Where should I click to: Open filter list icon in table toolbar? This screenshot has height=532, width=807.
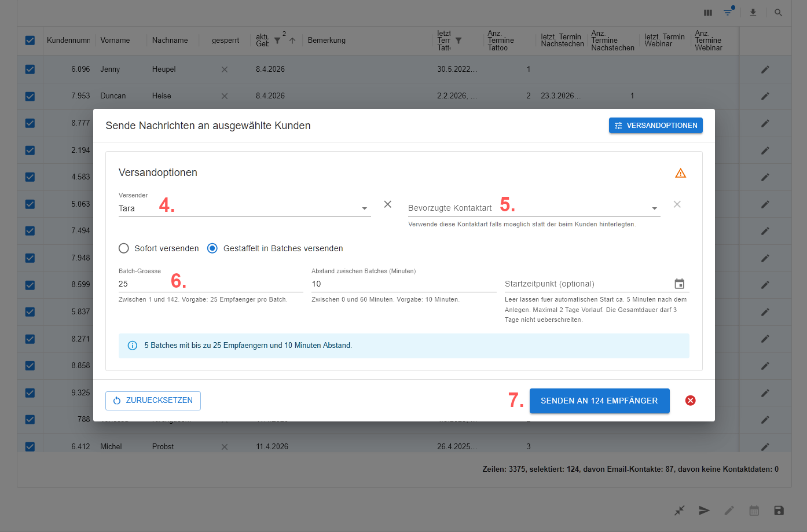click(728, 12)
